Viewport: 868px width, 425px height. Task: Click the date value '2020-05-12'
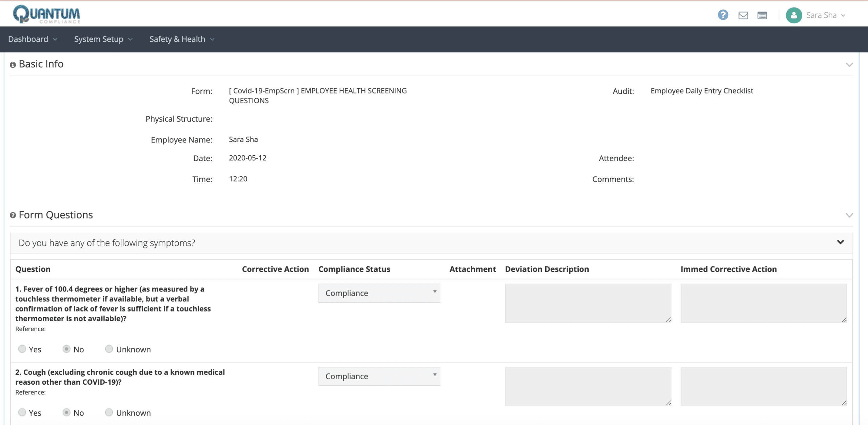pyautogui.click(x=248, y=158)
